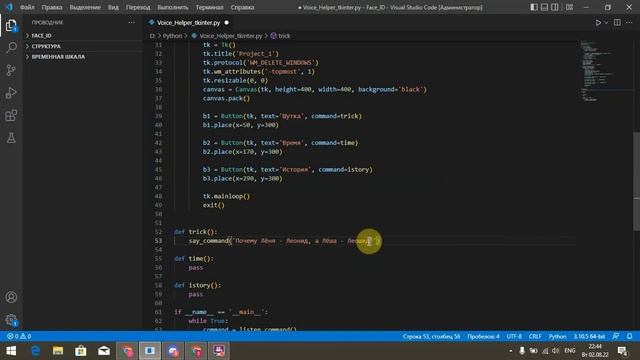Select the 3.10.5 64-bit interpreter
640x360 pixels.
point(589,336)
